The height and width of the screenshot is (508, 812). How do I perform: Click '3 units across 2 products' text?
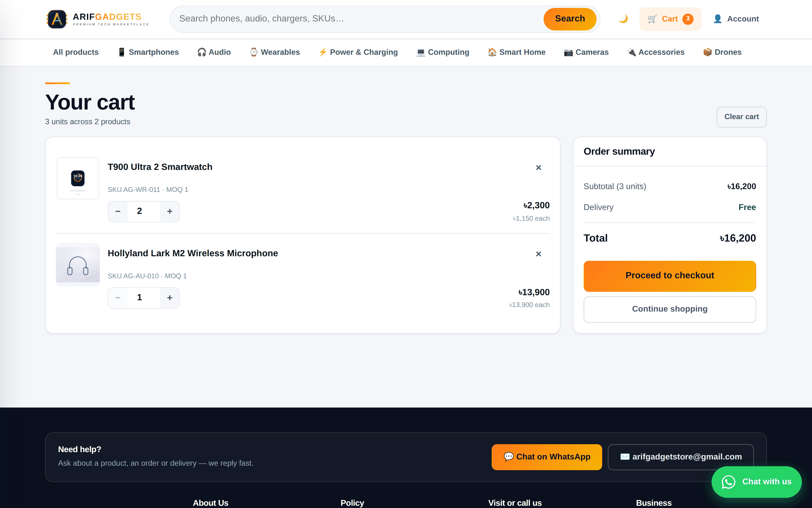point(88,122)
